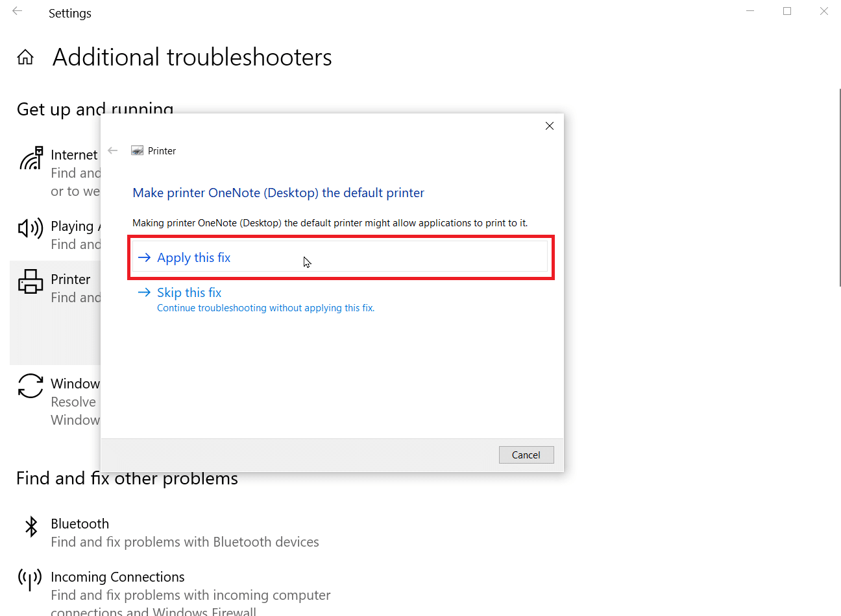Go back using the Settings back arrow

tap(18, 12)
